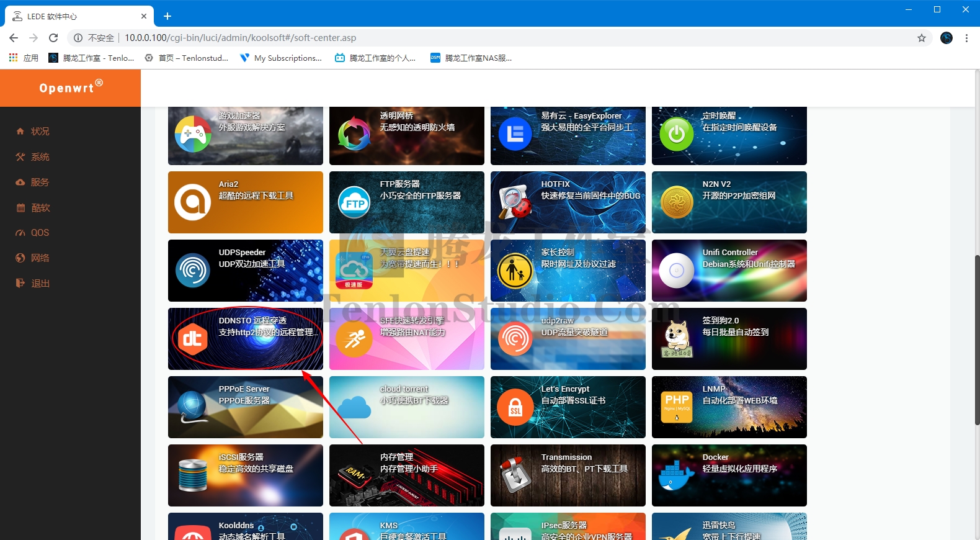Click the Openwrt logo header
This screenshot has width=980, height=540.
pyautogui.click(x=71, y=88)
